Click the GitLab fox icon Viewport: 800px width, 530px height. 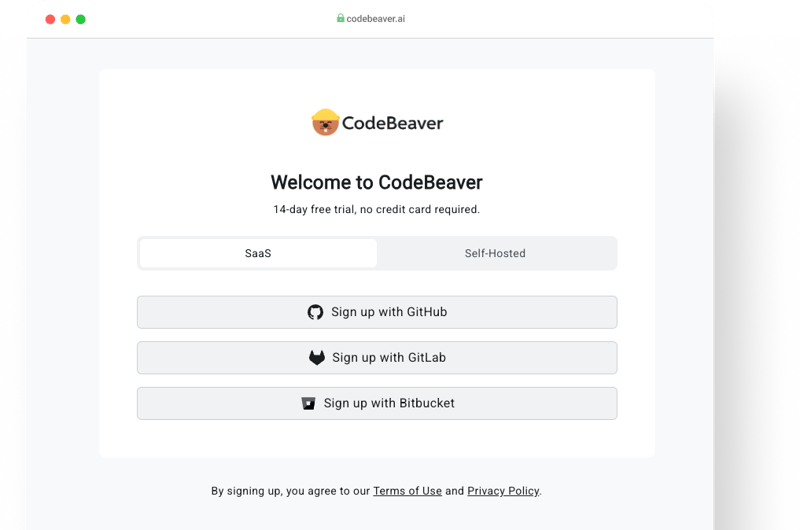pyautogui.click(x=317, y=358)
